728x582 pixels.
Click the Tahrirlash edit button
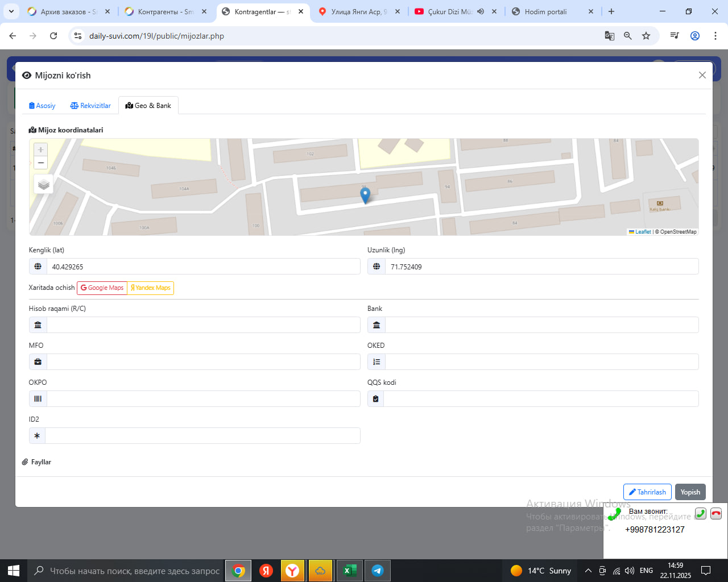pos(647,492)
